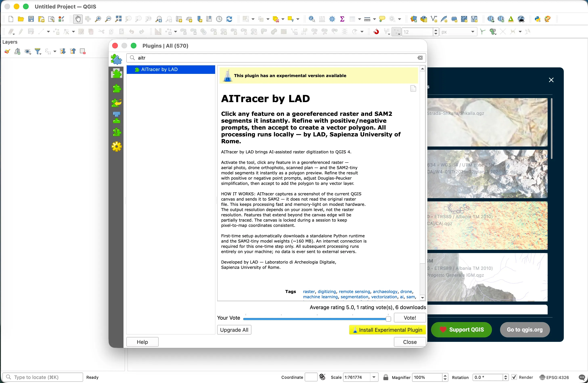Open the log Messages speech bubble icon
The width and height of the screenshot is (588, 383).
(582, 377)
